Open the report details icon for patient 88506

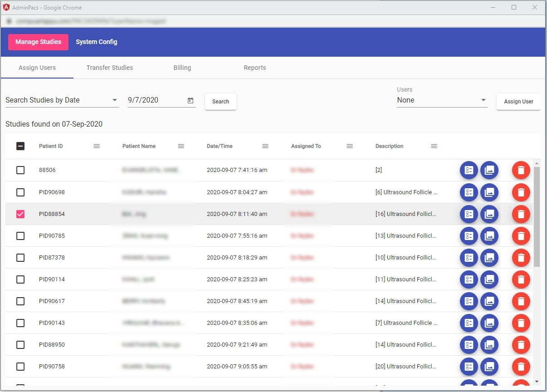(x=469, y=170)
